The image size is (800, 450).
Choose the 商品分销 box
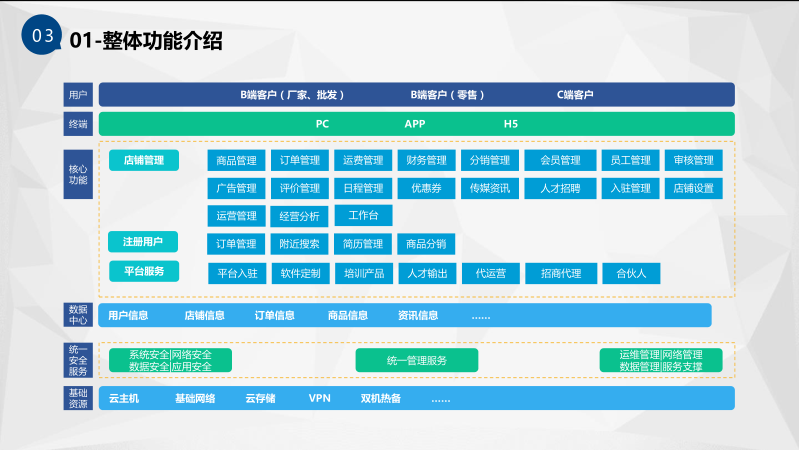[426, 244]
